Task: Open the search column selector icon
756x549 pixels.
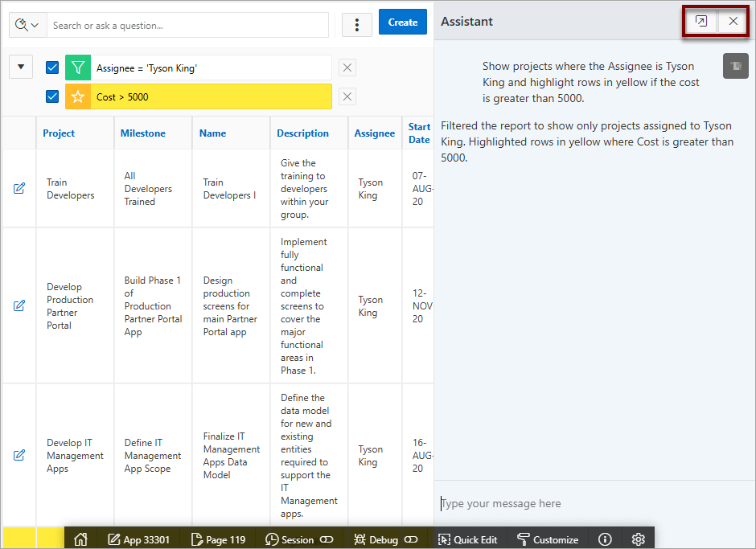Action: pyautogui.click(x=27, y=25)
